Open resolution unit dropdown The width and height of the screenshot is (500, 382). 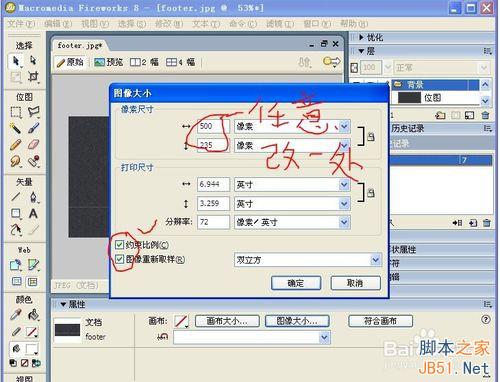coord(344,222)
